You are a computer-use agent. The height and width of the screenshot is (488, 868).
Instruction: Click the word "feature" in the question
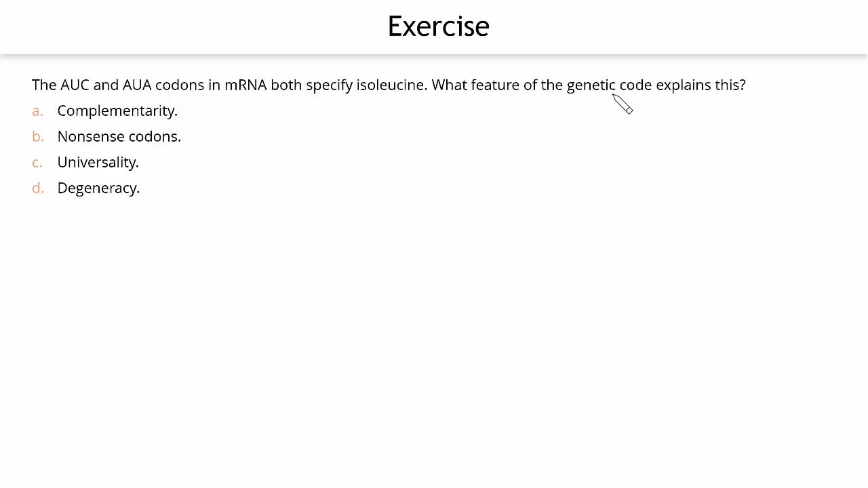(x=495, y=85)
